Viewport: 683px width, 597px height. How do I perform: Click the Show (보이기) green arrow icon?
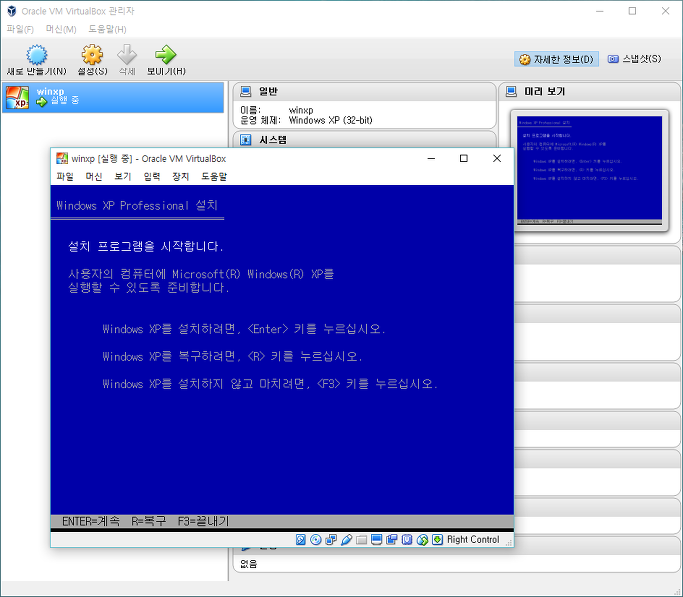pos(166,55)
